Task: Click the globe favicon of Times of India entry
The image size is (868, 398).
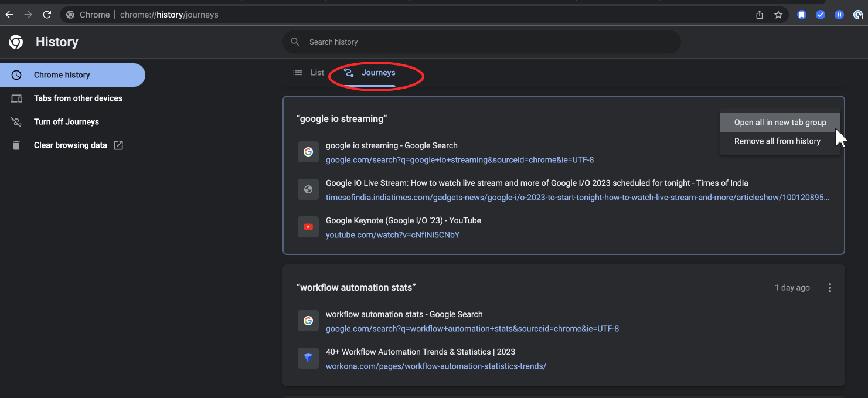Action: [308, 189]
